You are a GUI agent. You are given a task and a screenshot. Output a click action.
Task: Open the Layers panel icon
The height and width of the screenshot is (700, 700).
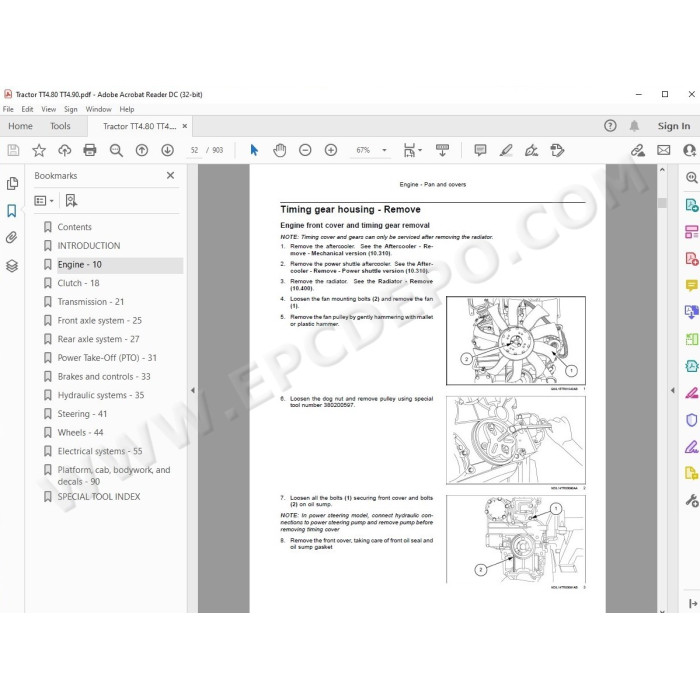(12, 266)
